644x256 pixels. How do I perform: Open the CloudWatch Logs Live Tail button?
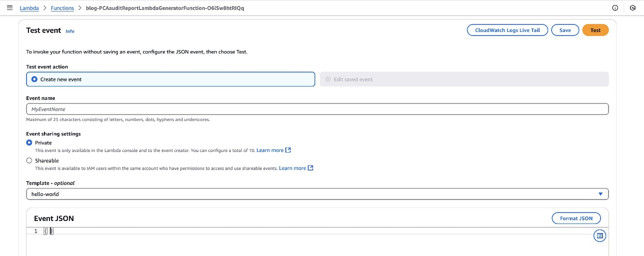pos(508,30)
